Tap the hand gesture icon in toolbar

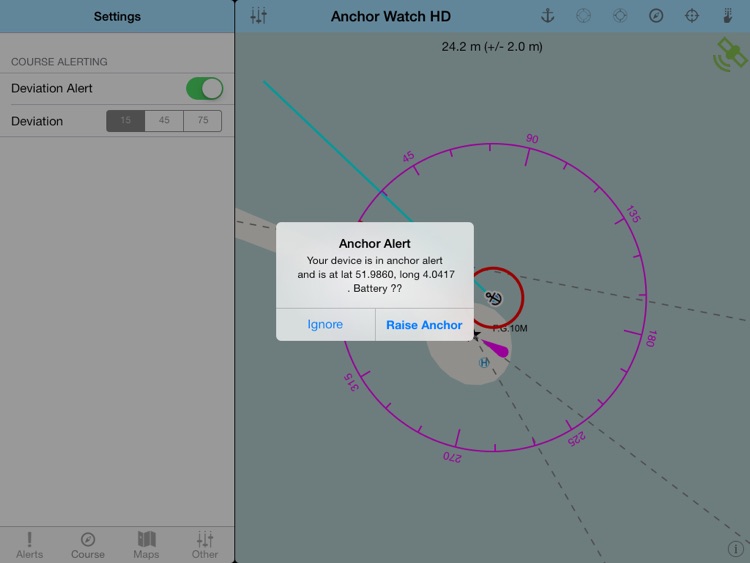[x=728, y=16]
